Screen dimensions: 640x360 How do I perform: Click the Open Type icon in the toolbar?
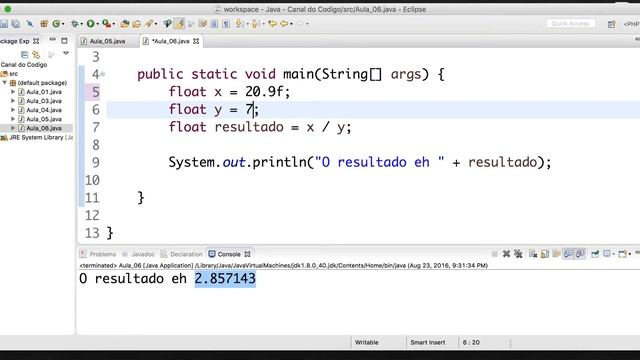point(125,24)
